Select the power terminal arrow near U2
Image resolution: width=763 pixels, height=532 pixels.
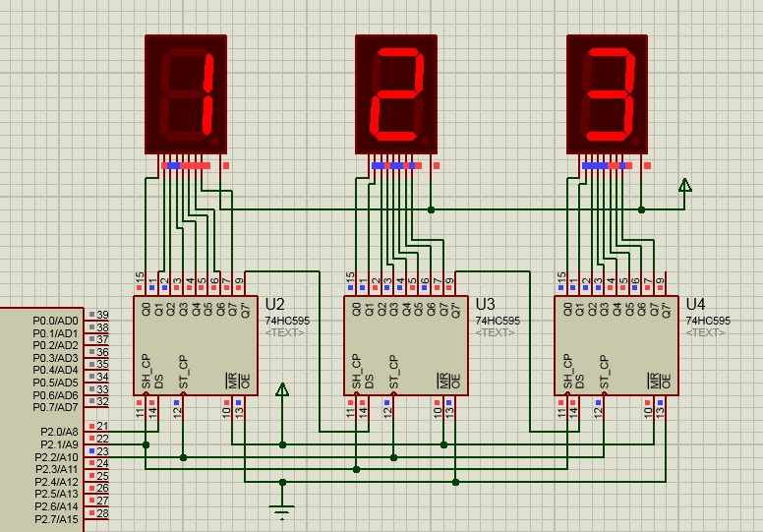(x=282, y=389)
